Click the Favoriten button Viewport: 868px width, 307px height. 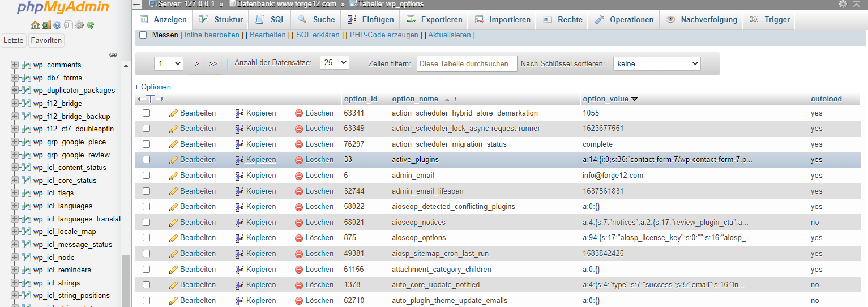[46, 40]
